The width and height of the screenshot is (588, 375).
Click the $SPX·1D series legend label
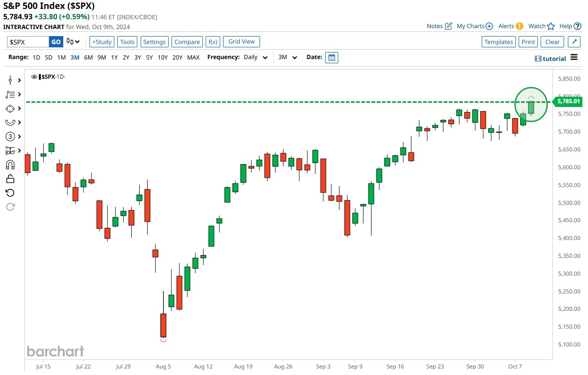pos(52,76)
